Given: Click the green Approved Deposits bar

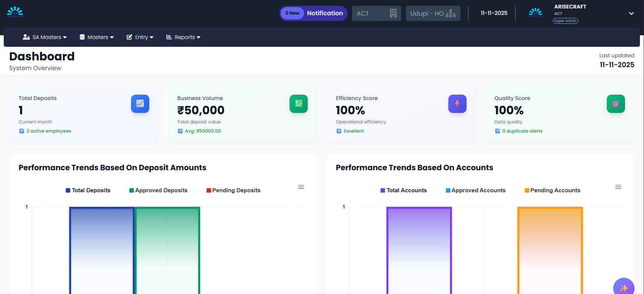Looking at the screenshot, I should [x=167, y=250].
